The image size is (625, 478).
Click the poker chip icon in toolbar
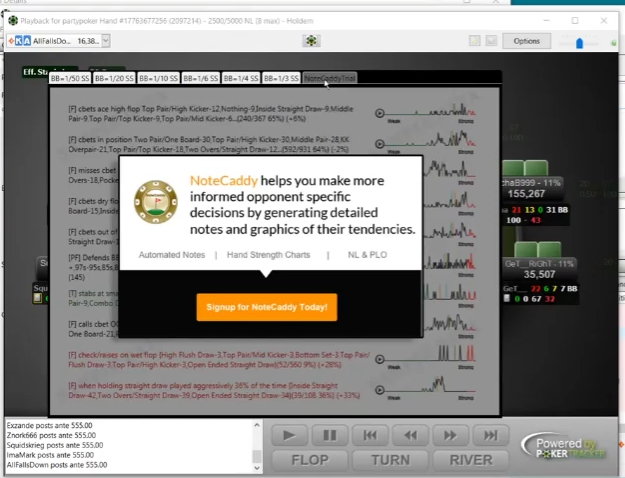[311, 41]
